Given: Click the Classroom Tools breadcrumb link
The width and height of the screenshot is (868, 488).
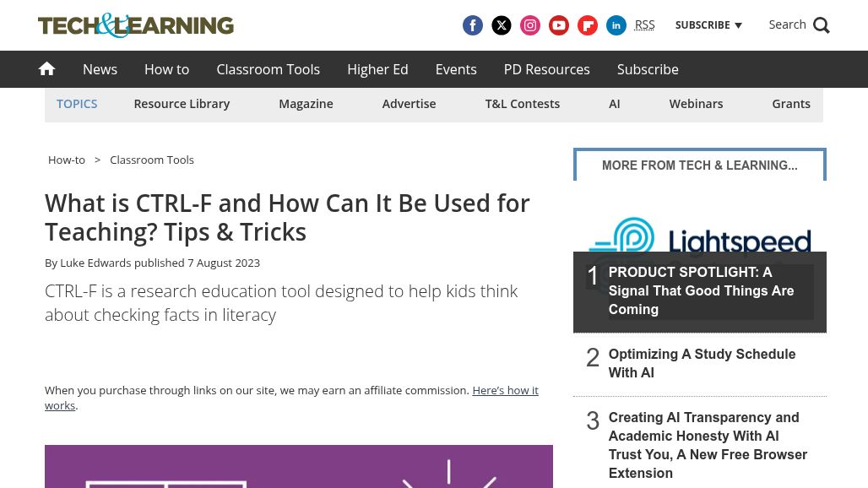Looking at the screenshot, I should point(152,160).
